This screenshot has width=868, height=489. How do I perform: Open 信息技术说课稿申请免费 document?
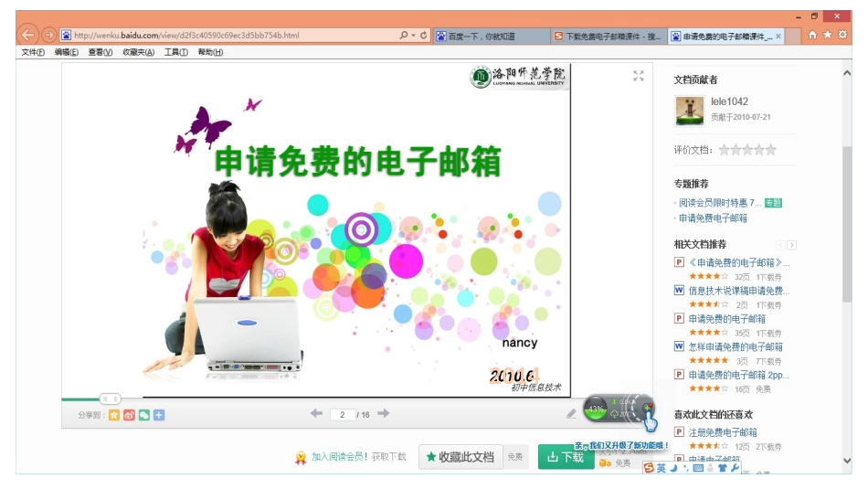[738, 290]
